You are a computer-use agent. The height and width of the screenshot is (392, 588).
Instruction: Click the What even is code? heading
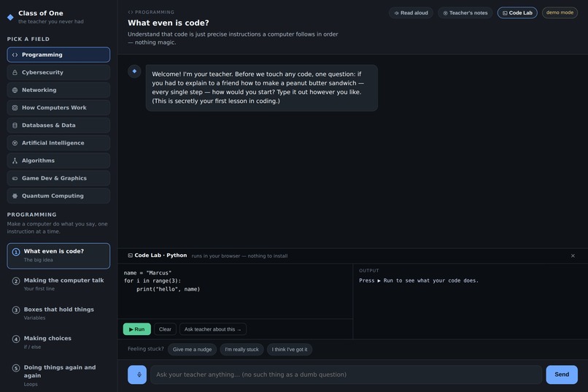[x=168, y=23]
